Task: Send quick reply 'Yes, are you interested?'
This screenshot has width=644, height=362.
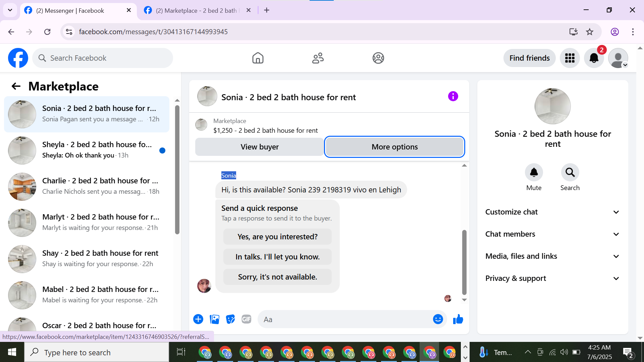Action: pos(277,237)
